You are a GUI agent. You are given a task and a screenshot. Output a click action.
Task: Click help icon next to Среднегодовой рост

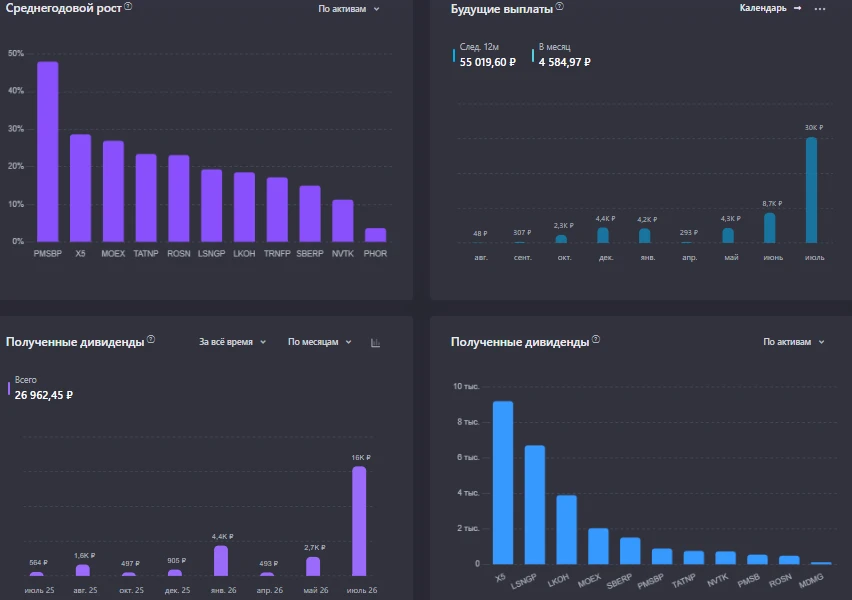[128, 6]
